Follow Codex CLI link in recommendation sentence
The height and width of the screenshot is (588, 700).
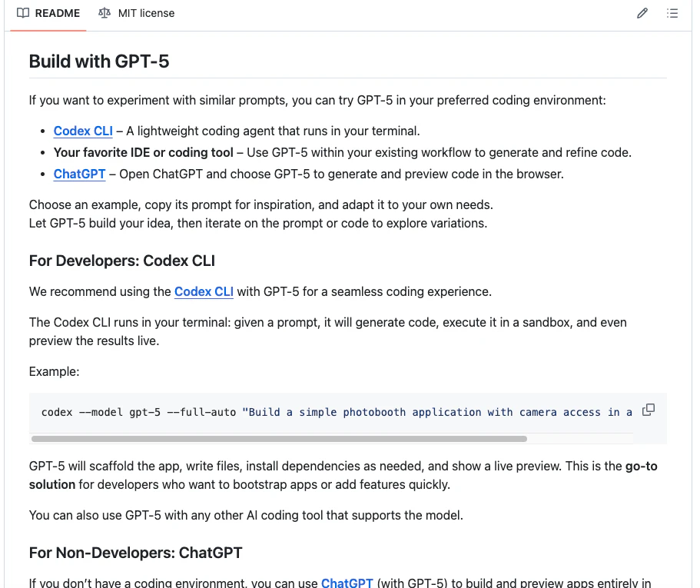[204, 291]
